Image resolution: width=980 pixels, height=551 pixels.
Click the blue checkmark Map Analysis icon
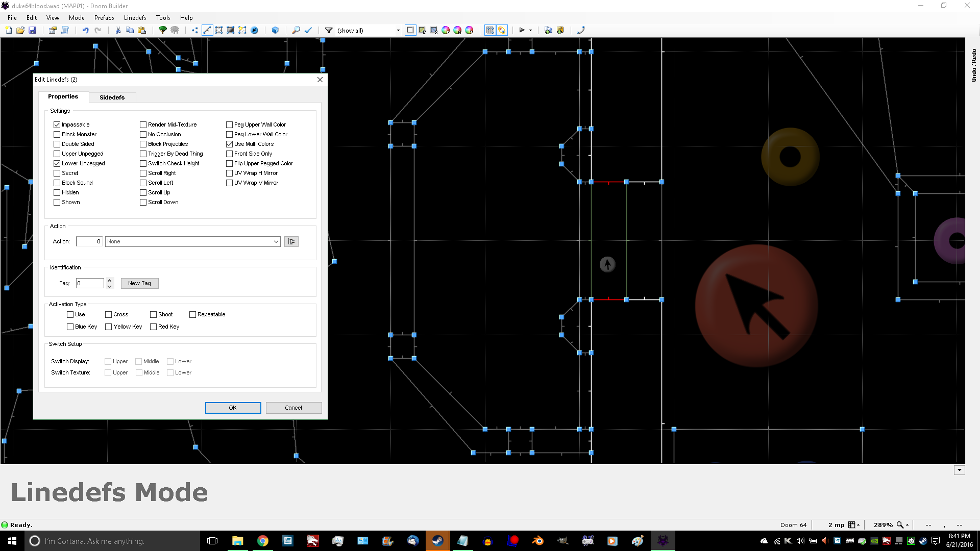[x=308, y=31]
